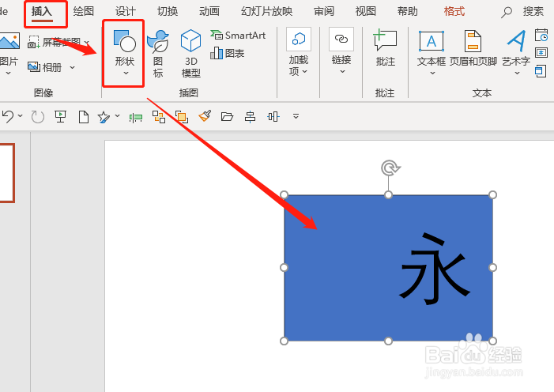554x392 pixels.
Task: Click the slide number icon
Action: pos(541,53)
